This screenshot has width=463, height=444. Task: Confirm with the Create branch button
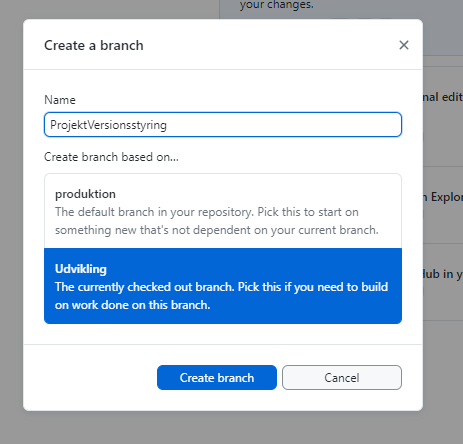click(217, 377)
